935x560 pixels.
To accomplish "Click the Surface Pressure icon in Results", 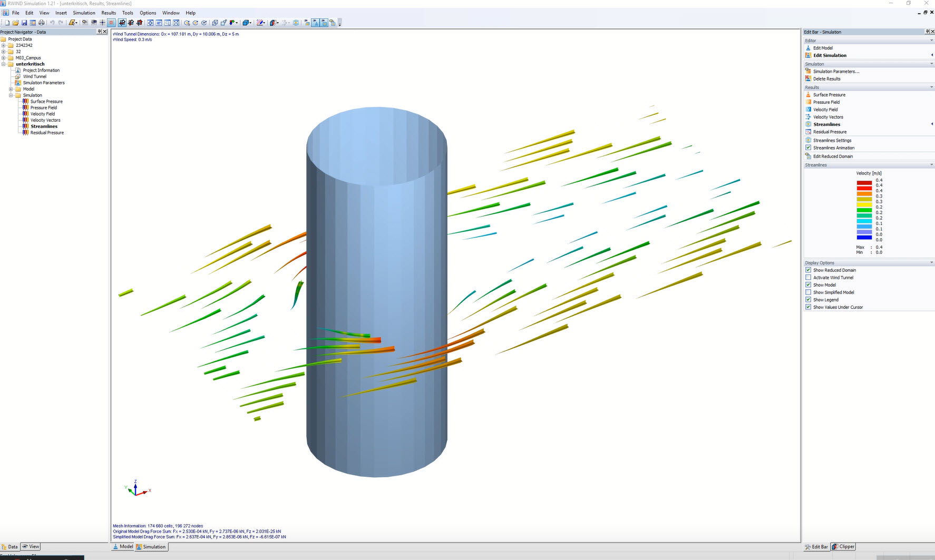I will [x=808, y=95].
